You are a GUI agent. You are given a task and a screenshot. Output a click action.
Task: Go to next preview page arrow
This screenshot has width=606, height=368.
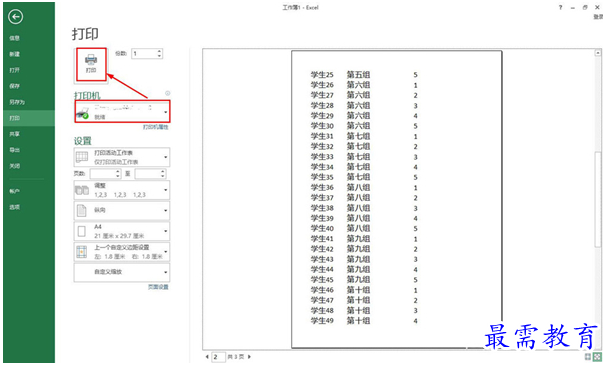249,357
